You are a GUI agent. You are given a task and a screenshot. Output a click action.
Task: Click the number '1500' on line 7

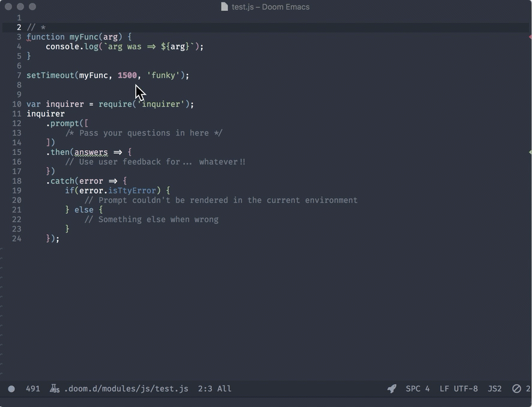(127, 75)
